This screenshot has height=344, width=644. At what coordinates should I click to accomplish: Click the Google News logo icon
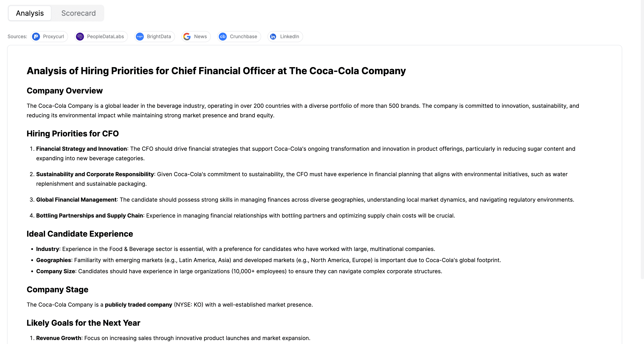[x=187, y=37]
